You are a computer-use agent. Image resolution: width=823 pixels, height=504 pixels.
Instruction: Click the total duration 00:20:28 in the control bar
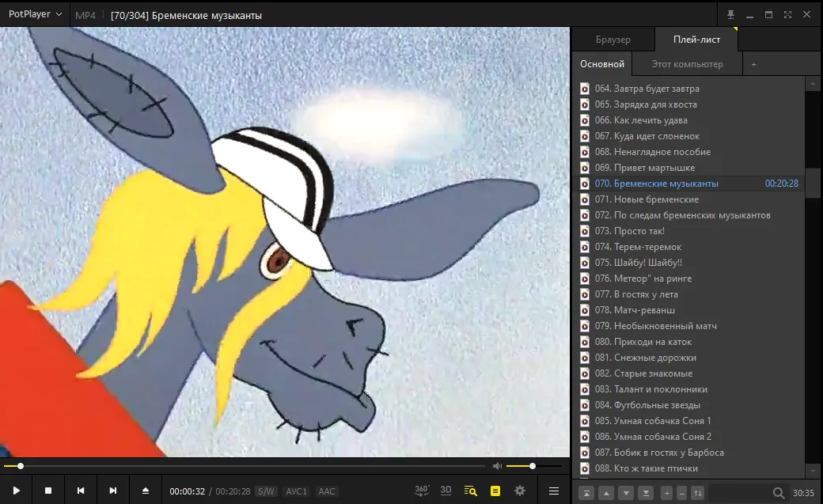pos(233,491)
